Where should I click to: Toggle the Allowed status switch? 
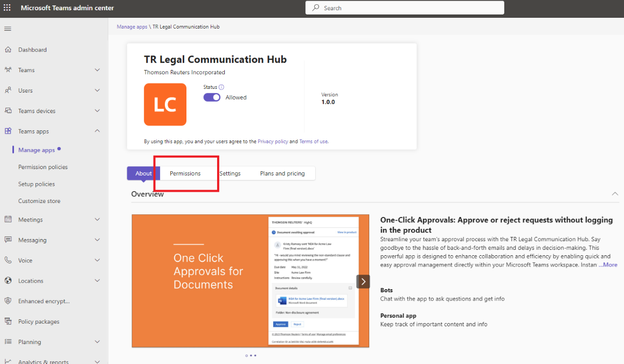(212, 97)
